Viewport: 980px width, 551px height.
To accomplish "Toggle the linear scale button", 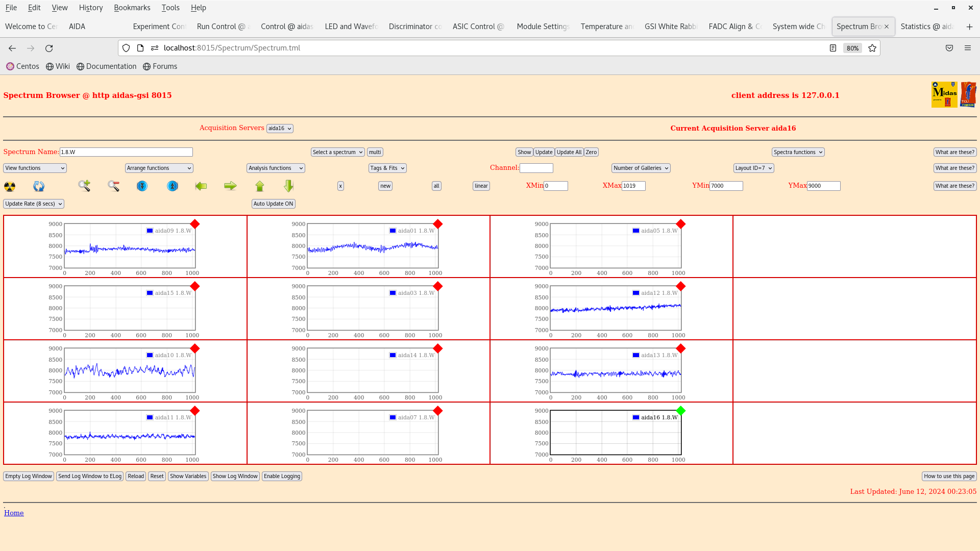I will pos(481,186).
